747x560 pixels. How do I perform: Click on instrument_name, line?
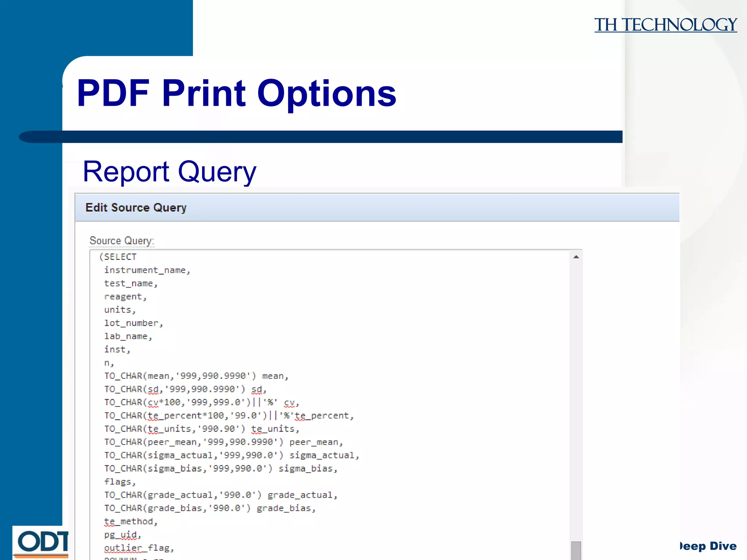click(x=147, y=270)
